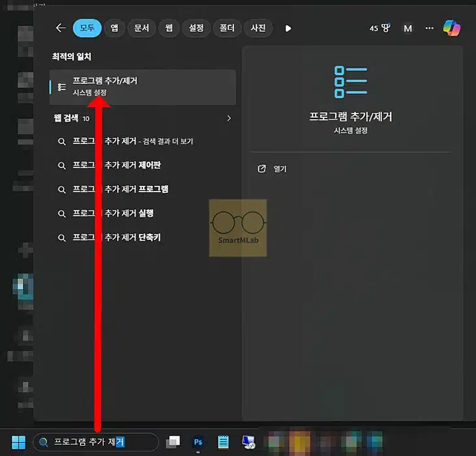Click the list icon in best match row
Image resolution: width=476 pixels, height=456 pixels.
click(62, 87)
